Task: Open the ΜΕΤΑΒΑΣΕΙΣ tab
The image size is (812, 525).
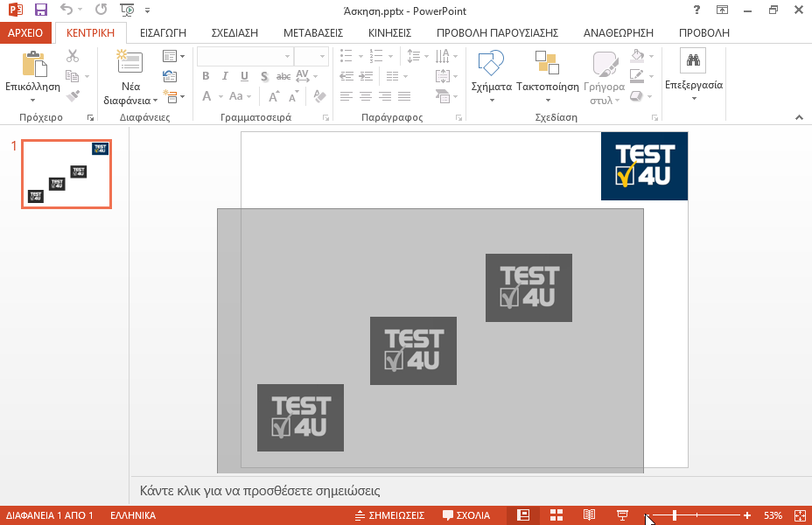Action: [312, 32]
